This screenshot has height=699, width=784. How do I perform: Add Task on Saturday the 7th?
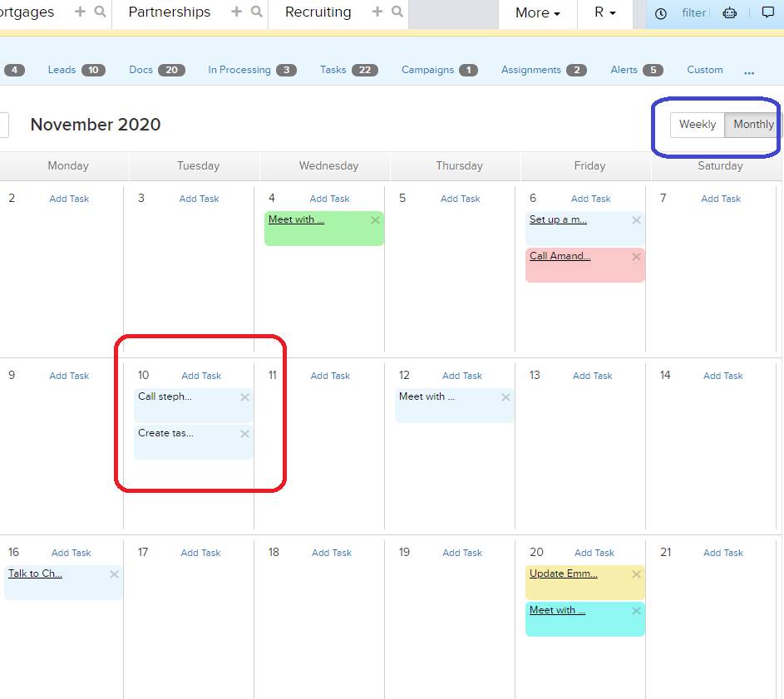tap(721, 199)
